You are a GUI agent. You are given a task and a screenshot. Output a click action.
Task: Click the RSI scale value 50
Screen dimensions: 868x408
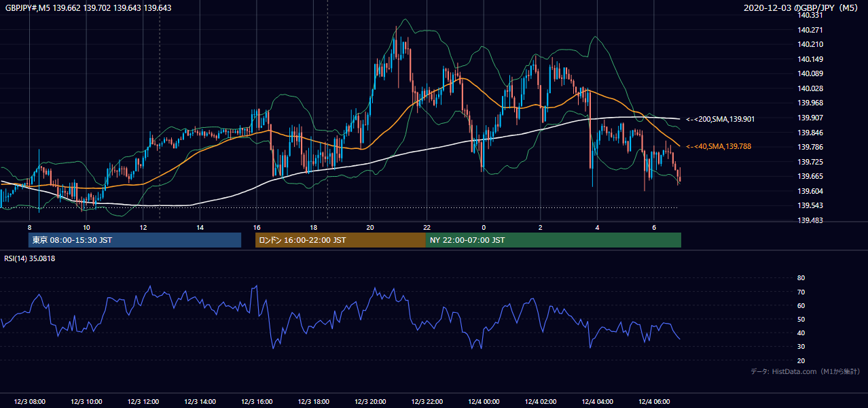tap(801, 319)
